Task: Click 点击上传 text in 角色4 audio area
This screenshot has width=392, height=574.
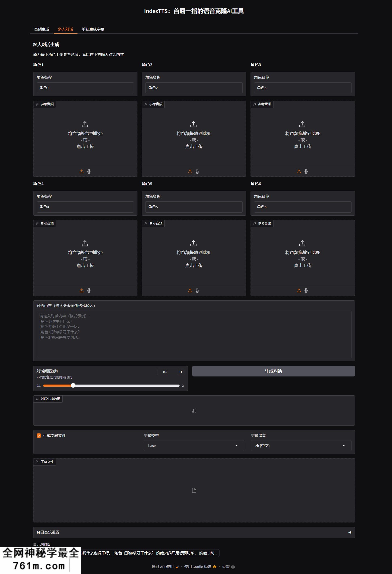Action: point(85,266)
